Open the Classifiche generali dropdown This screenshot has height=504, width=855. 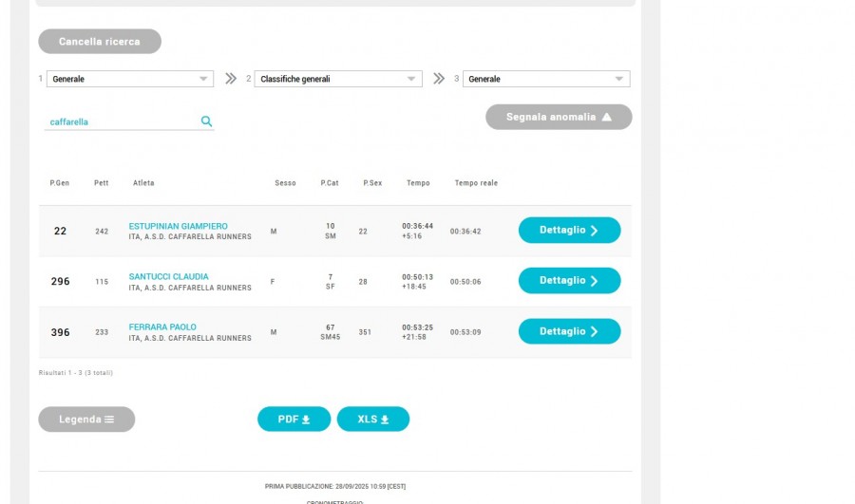pos(337,79)
